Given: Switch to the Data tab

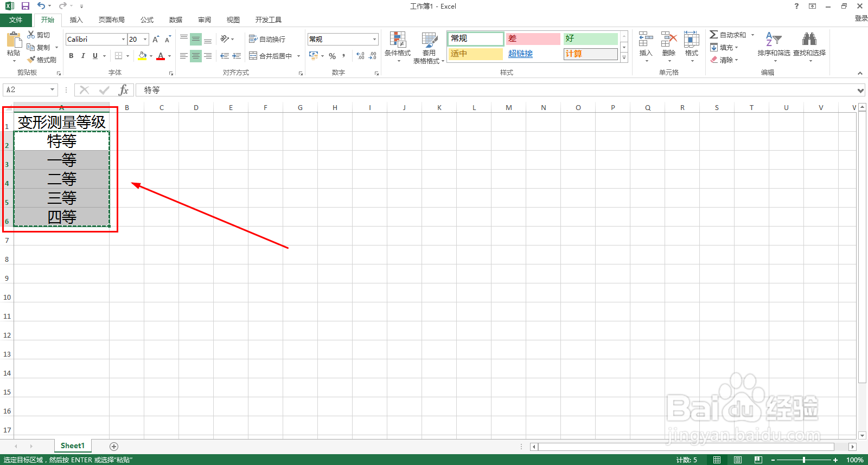Looking at the screenshot, I should tap(176, 20).
